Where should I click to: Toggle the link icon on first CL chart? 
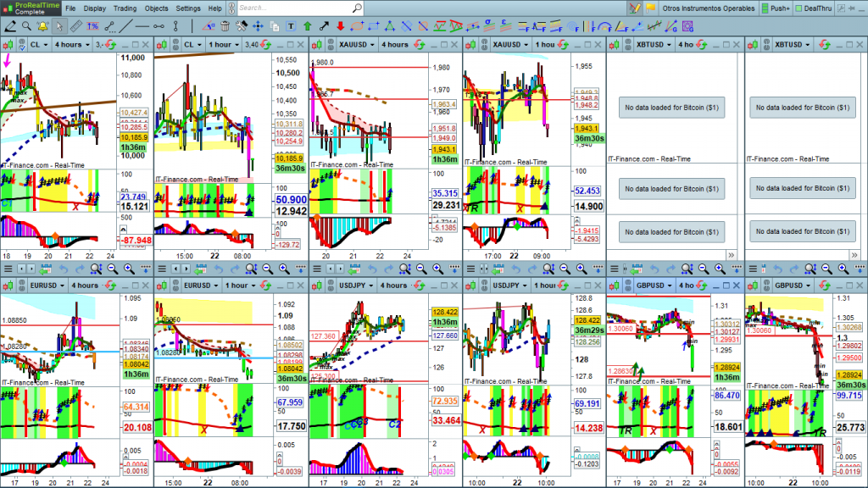click(21, 44)
